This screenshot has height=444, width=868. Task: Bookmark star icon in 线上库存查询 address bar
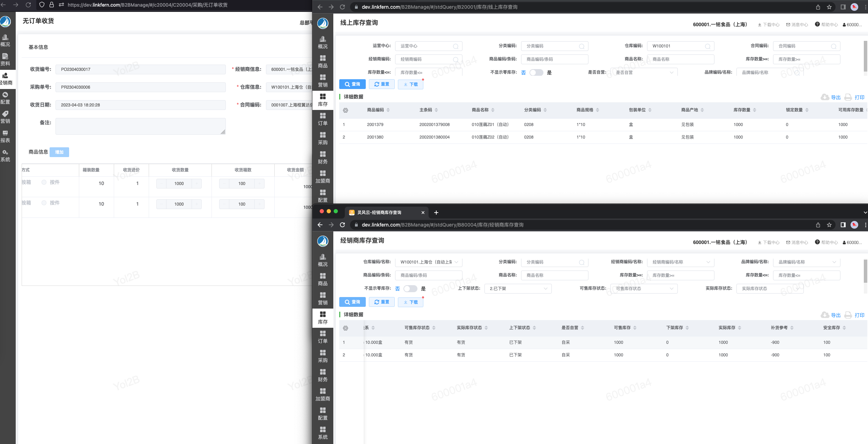(829, 7)
